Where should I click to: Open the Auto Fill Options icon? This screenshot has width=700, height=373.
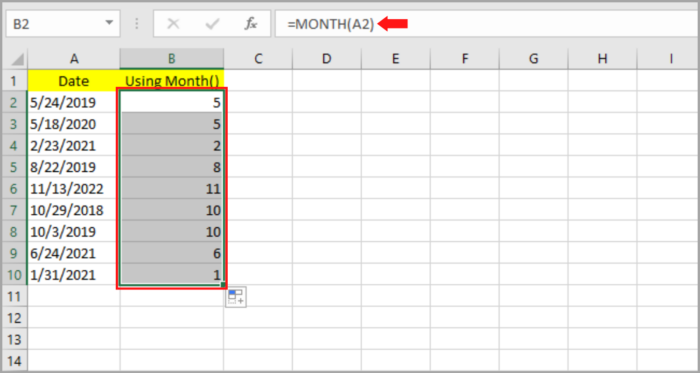[236, 297]
